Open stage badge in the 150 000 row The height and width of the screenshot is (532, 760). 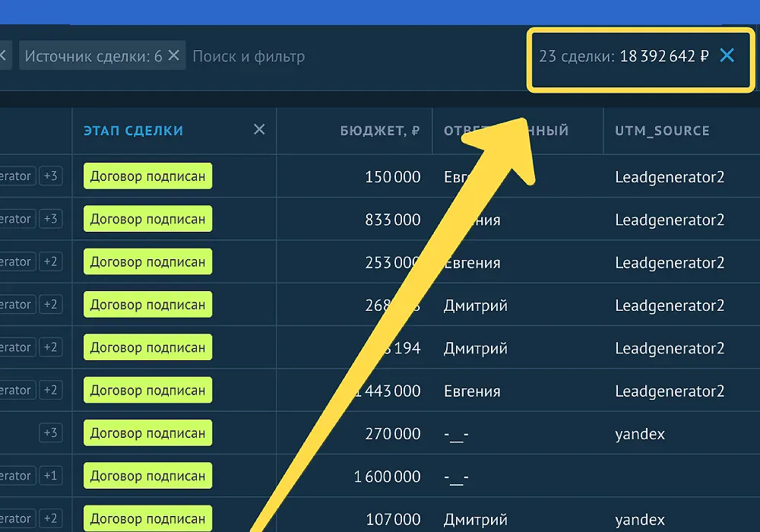coord(148,176)
